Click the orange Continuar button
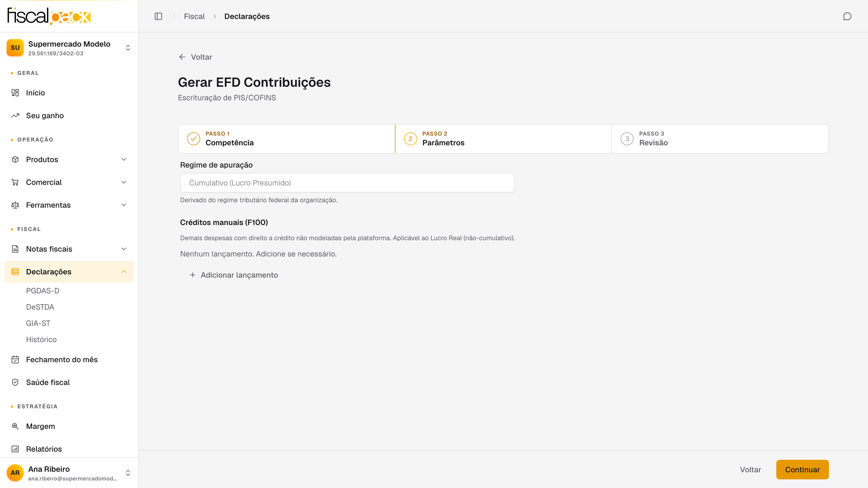Screen dimensions: 868x488 pos(802,470)
